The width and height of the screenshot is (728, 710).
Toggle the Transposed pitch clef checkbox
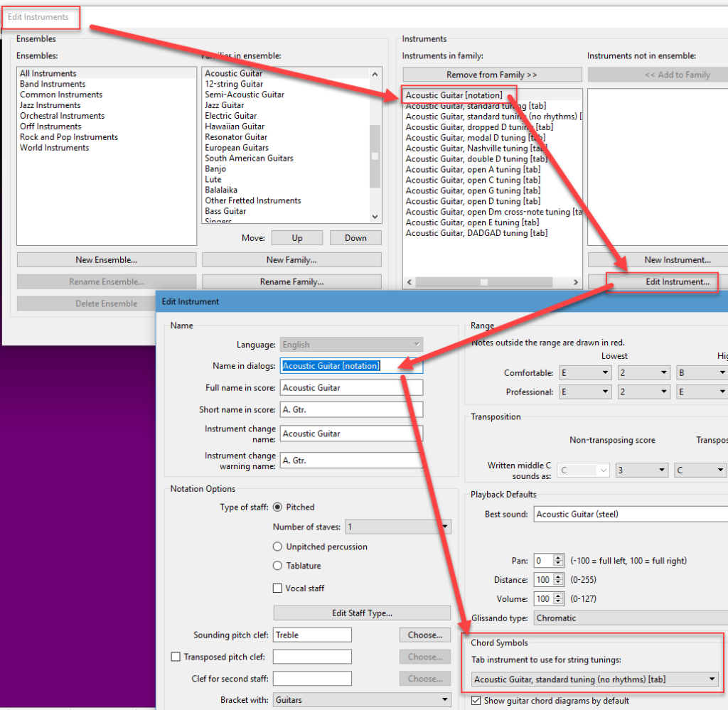(x=176, y=657)
